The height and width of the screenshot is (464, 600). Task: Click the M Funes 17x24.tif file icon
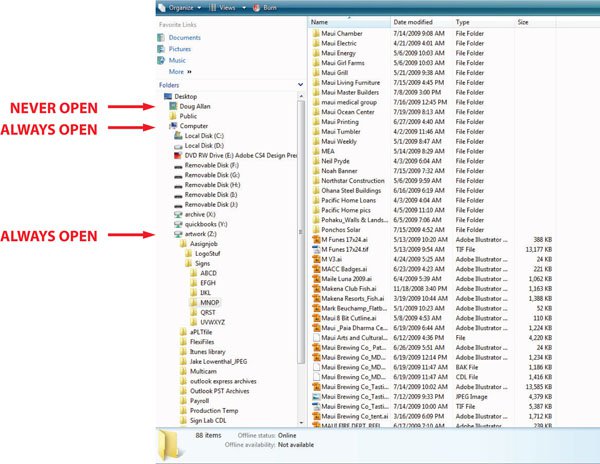(x=316, y=249)
